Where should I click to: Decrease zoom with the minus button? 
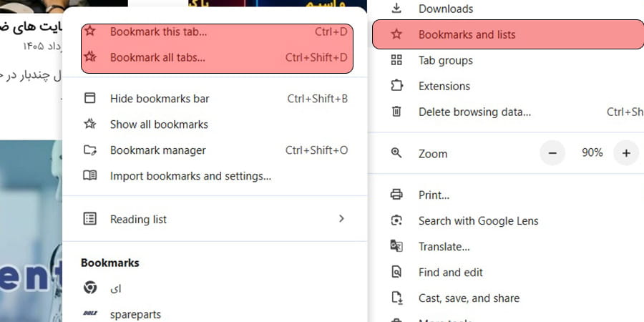[552, 153]
